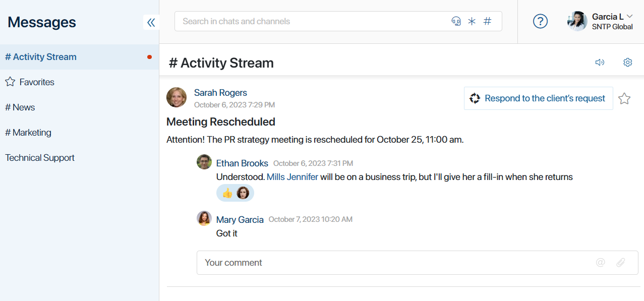
Task: Click the Your comment input field
Action: click(x=418, y=263)
